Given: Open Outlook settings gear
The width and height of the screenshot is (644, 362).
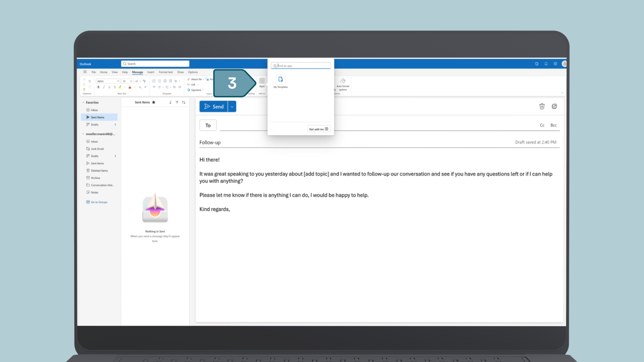Looking at the screenshot, I should [x=555, y=64].
